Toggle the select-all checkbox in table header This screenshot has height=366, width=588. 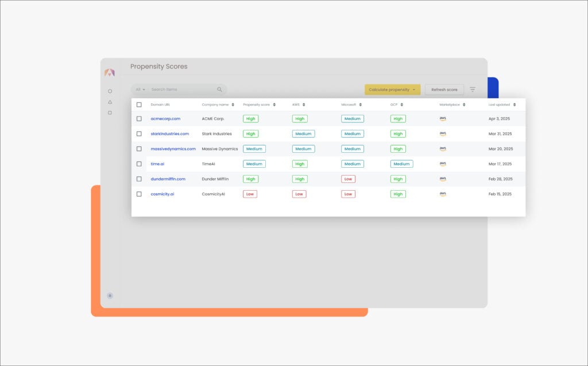coord(139,105)
